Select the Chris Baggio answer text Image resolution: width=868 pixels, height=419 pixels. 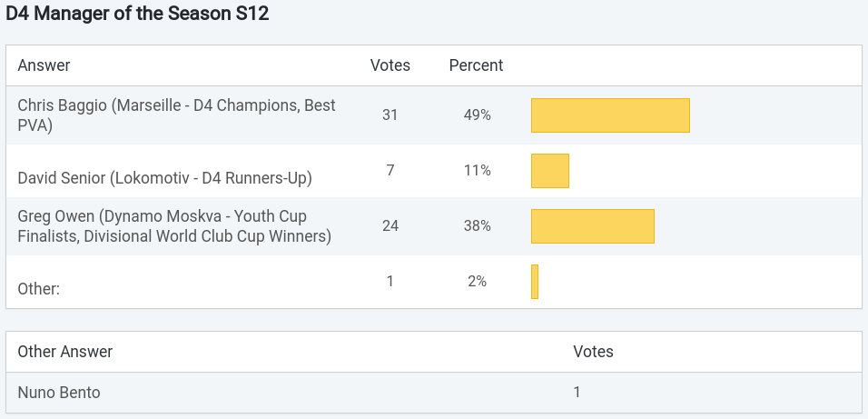176,115
